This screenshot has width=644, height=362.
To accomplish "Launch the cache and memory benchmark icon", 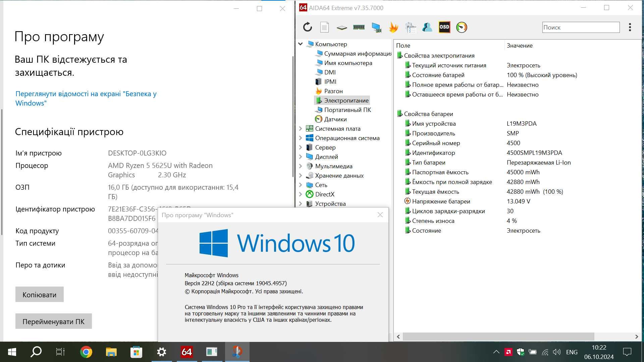I will 359,27.
